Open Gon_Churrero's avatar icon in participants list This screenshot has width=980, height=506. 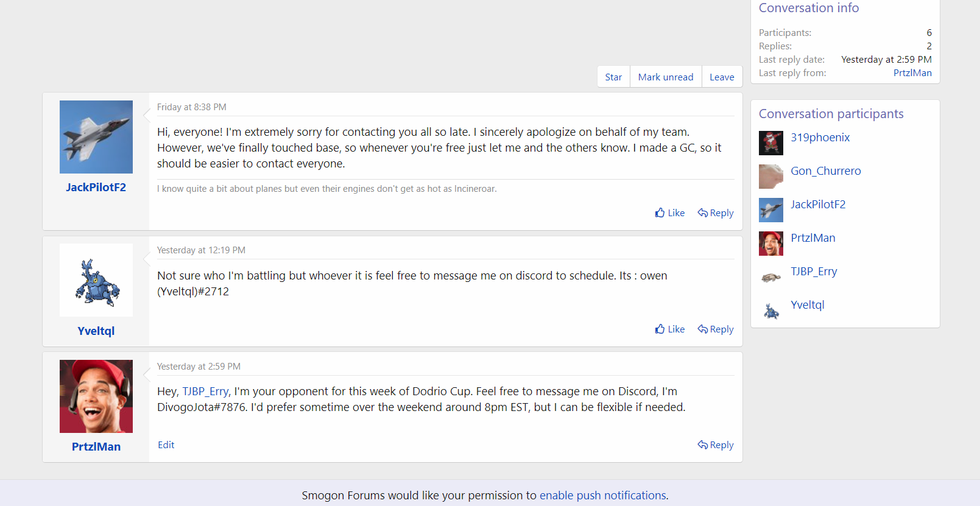tap(770, 177)
